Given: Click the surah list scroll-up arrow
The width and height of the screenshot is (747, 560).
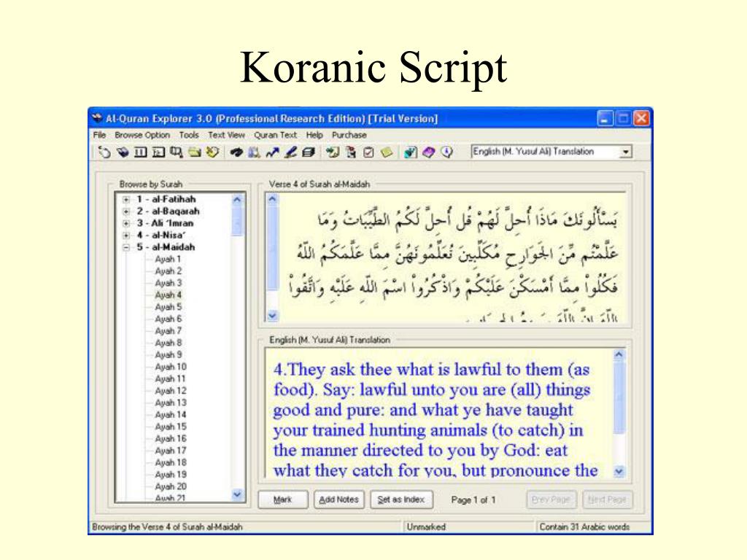Looking at the screenshot, I should pyautogui.click(x=237, y=200).
